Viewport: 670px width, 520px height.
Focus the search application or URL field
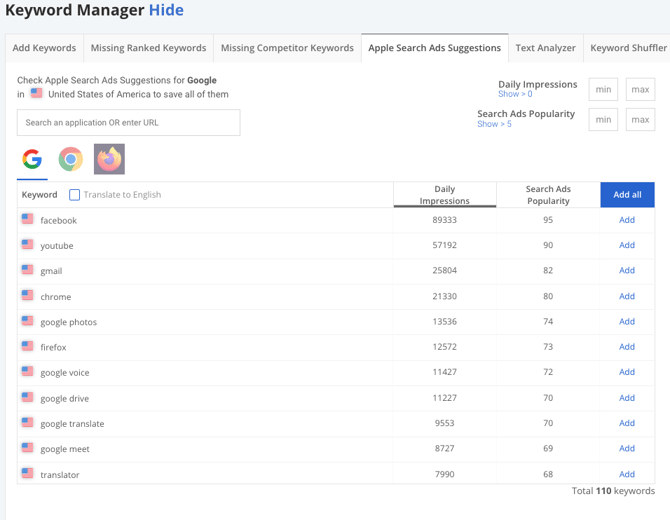point(128,123)
